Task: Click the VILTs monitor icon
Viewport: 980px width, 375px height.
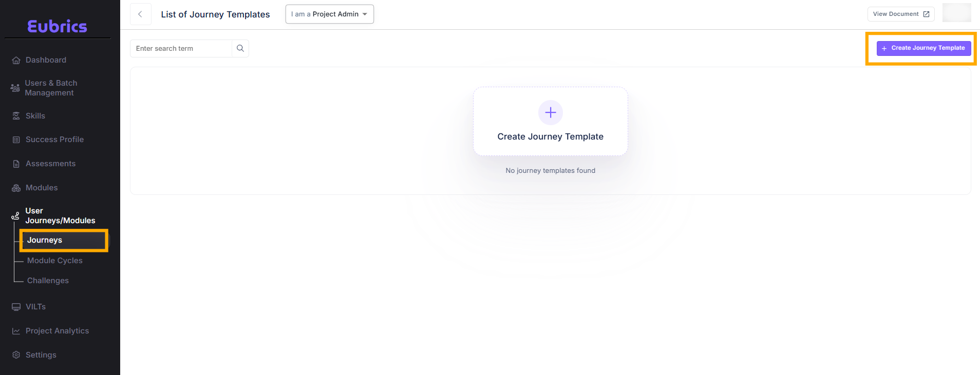Action: [16, 307]
